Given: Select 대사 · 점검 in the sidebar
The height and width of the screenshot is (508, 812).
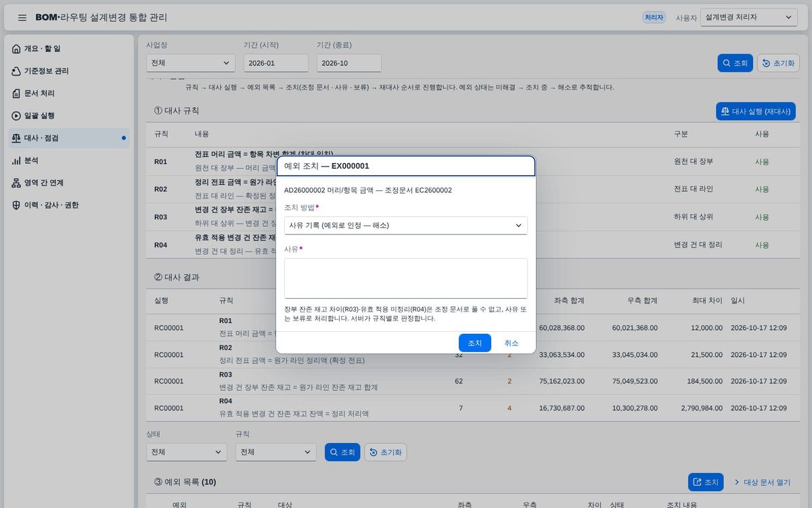Looking at the screenshot, I should click(69, 138).
